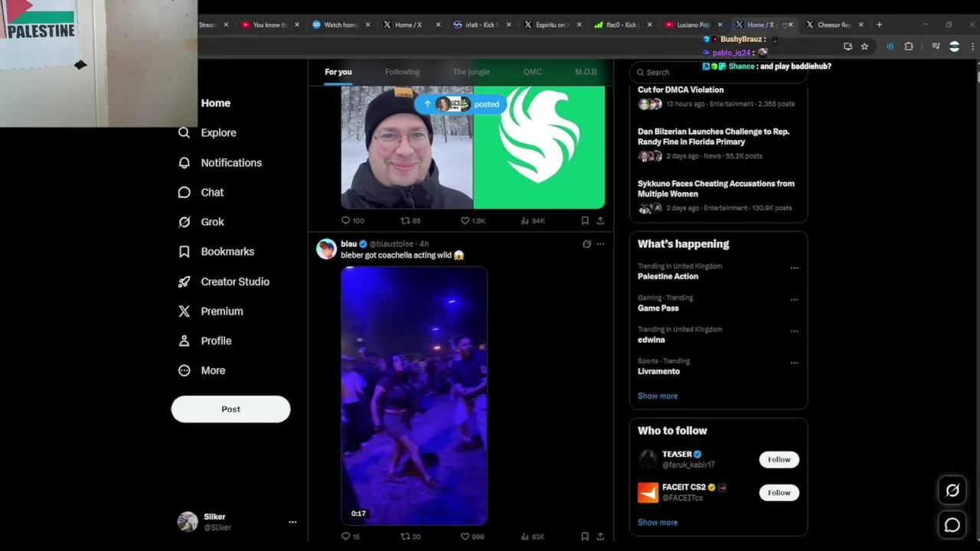
Task: Open the Chat icon in sidebar
Action: pos(184,192)
